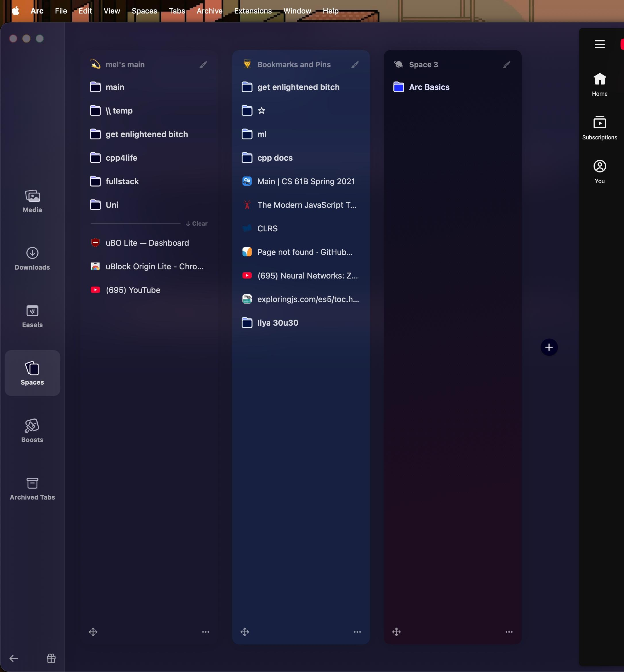
Task: Open more options for mel's main space
Action: pos(206,632)
